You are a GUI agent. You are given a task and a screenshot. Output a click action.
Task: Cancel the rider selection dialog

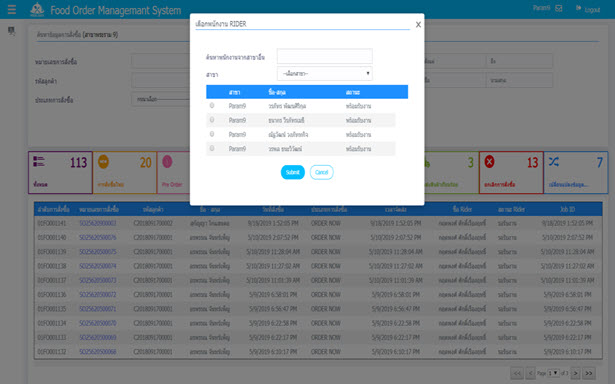coord(322,172)
